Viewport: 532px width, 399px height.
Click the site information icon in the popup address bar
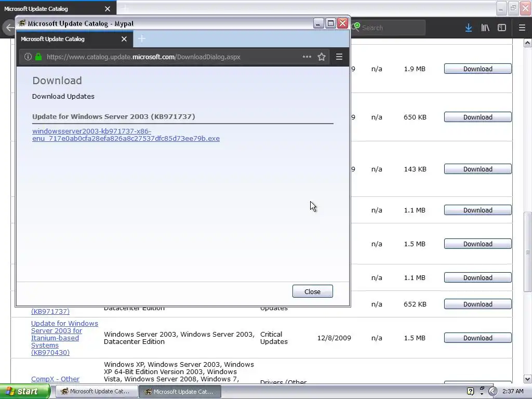28,57
